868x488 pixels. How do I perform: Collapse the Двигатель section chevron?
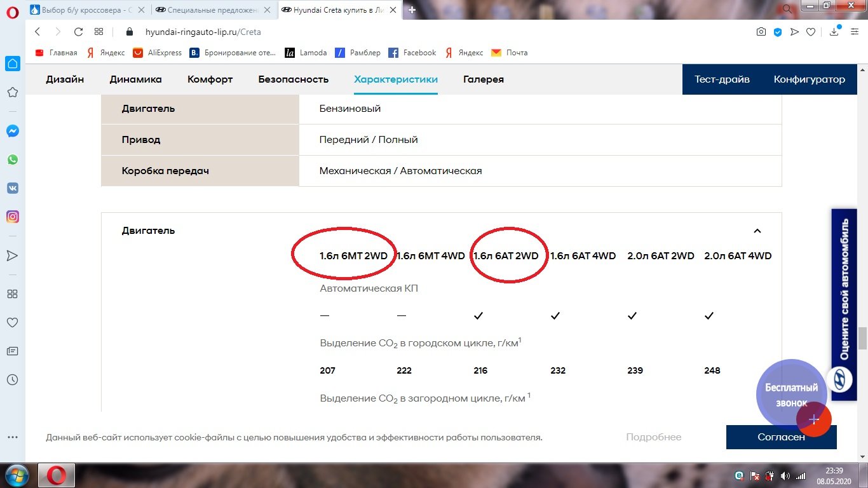757,231
